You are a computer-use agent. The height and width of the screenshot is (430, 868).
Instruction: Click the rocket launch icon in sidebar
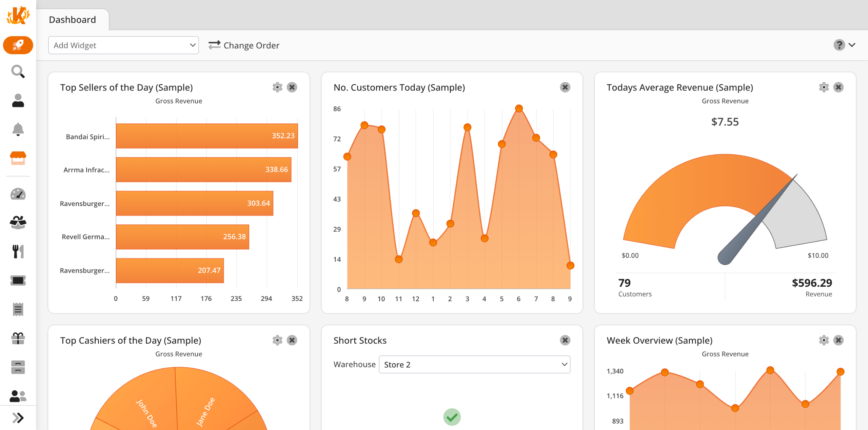(18, 45)
